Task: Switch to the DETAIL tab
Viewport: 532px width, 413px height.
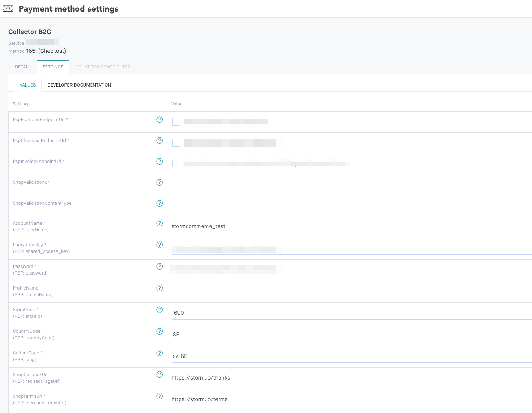Action: point(22,67)
